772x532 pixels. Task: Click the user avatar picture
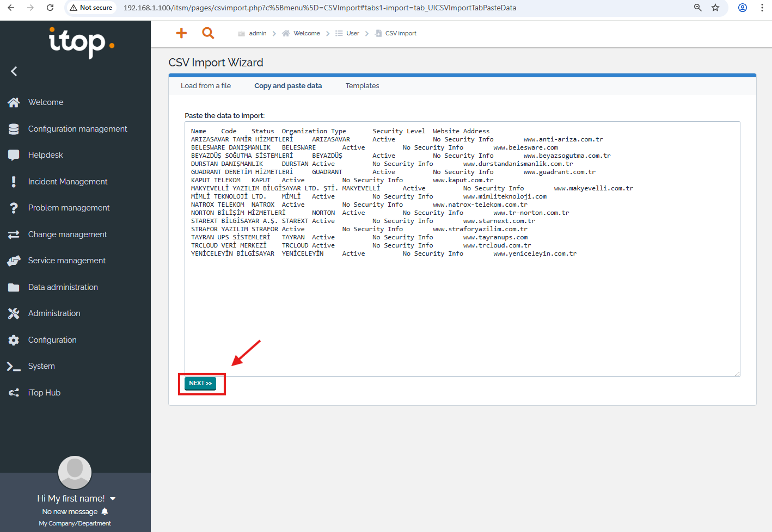click(75, 472)
